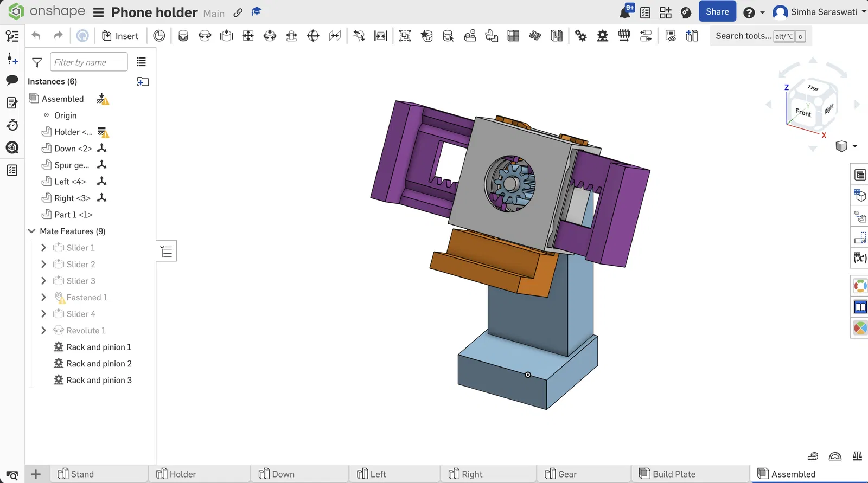Click the Insert button

coord(120,36)
